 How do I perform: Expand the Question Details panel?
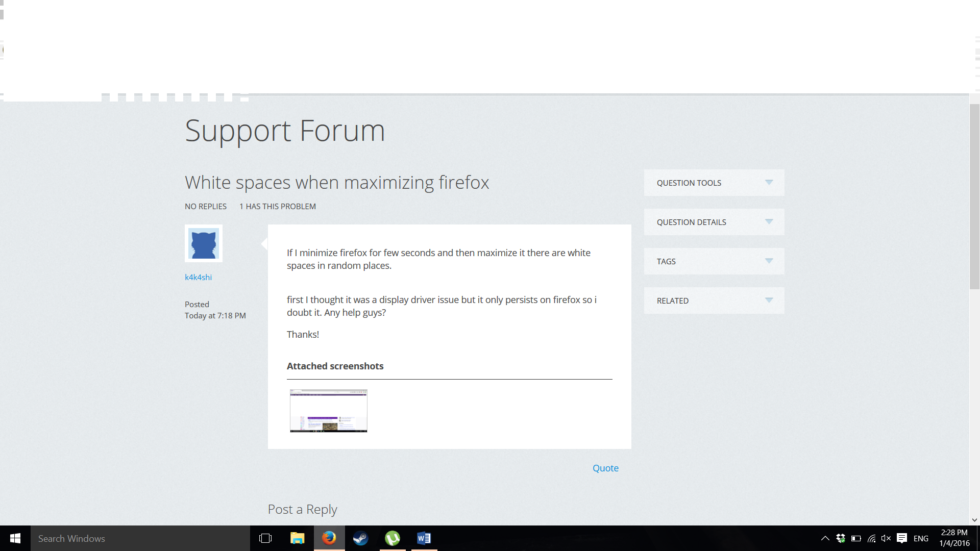point(714,222)
